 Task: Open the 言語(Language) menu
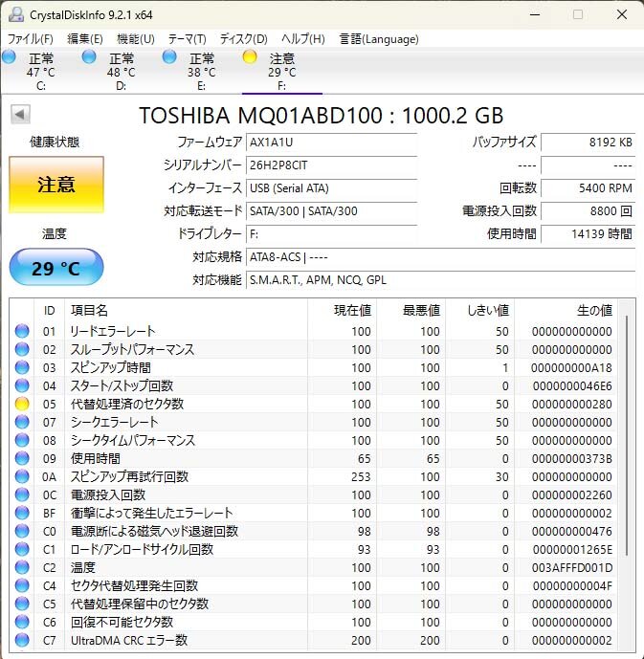pyautogui.click(x=379, y=39)
